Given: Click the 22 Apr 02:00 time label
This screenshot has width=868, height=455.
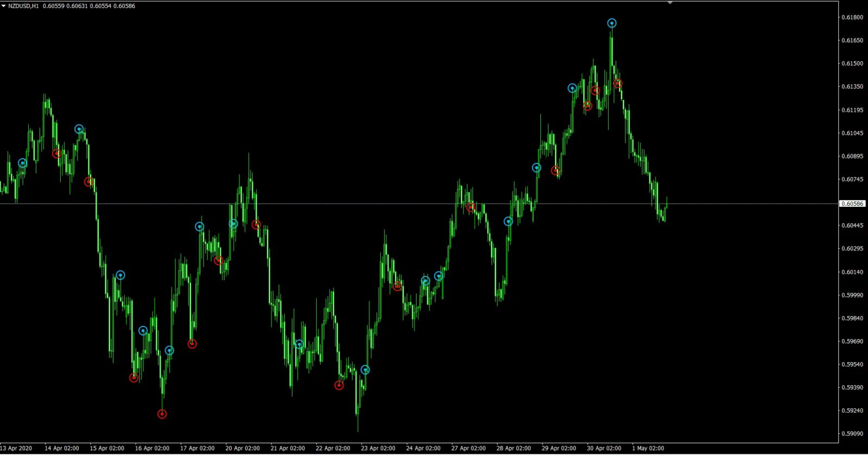Looking at the screenshot, I should pyautogui.click(x=333, y=448).
